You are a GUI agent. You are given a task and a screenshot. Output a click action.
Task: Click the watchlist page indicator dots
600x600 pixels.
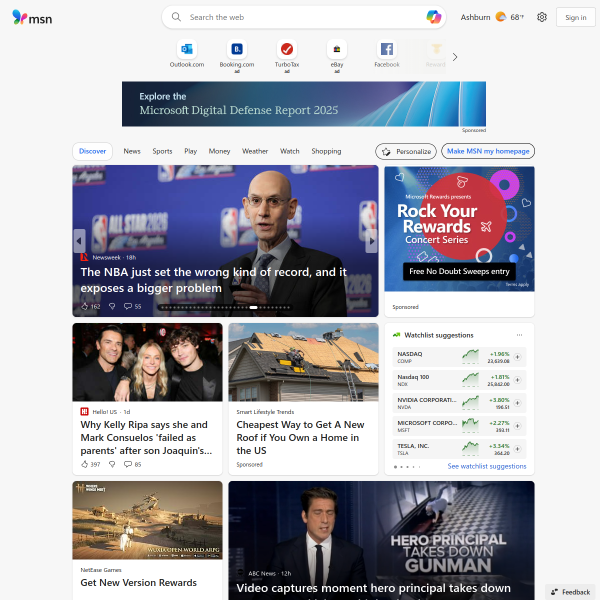click(x=407, y=467)
